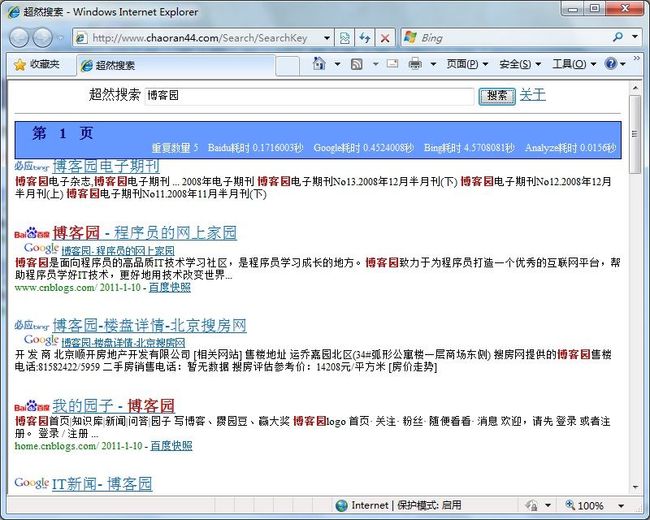Click the Google logo under 楼盘详情-北京搜房网
The height and width of the screenshot is (520, 650).
[x=41, y=340]
